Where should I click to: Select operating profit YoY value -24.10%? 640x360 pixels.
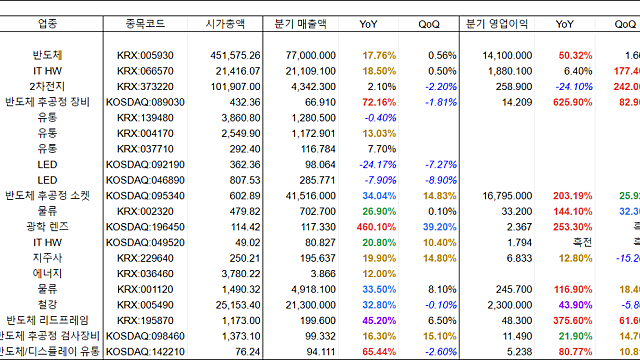click(574, 87)
